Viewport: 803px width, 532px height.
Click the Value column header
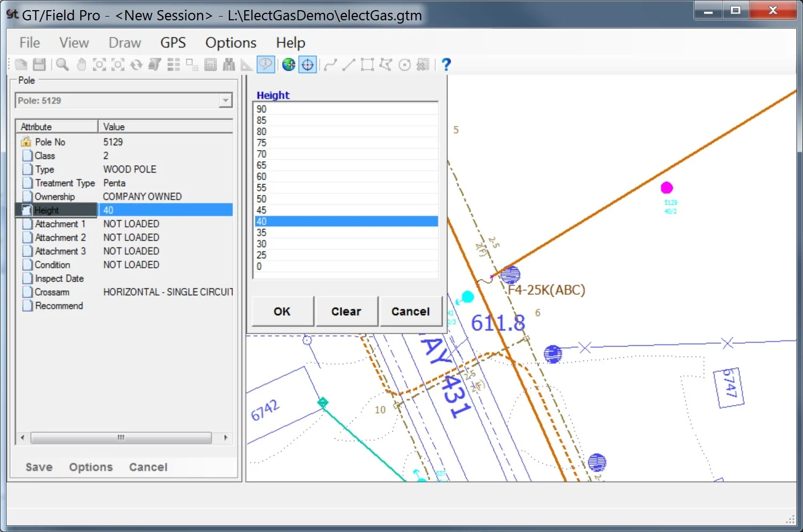point(166,127)
